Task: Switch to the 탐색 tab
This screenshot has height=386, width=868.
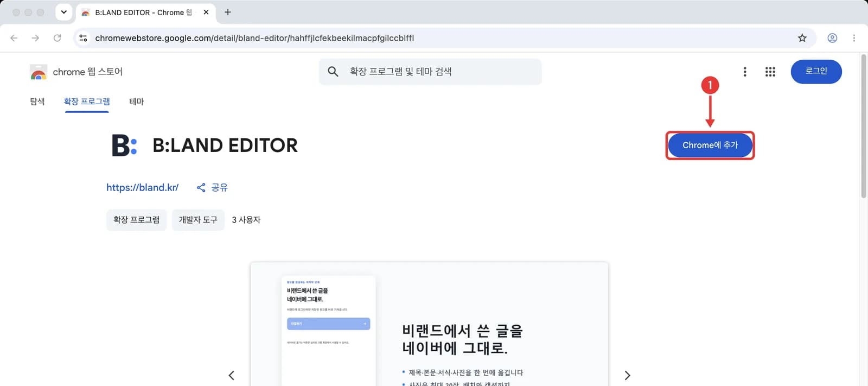Action: [x=37, y=102]
